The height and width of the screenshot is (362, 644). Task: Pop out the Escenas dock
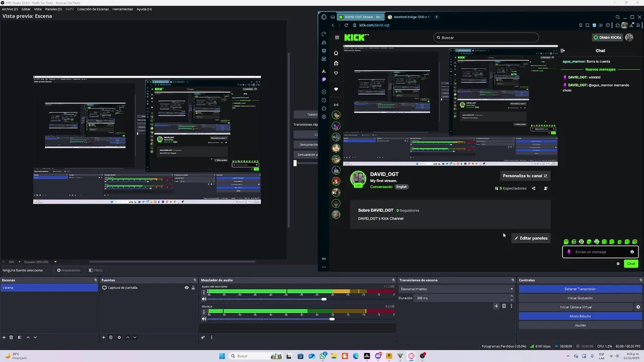pos(95,280)
